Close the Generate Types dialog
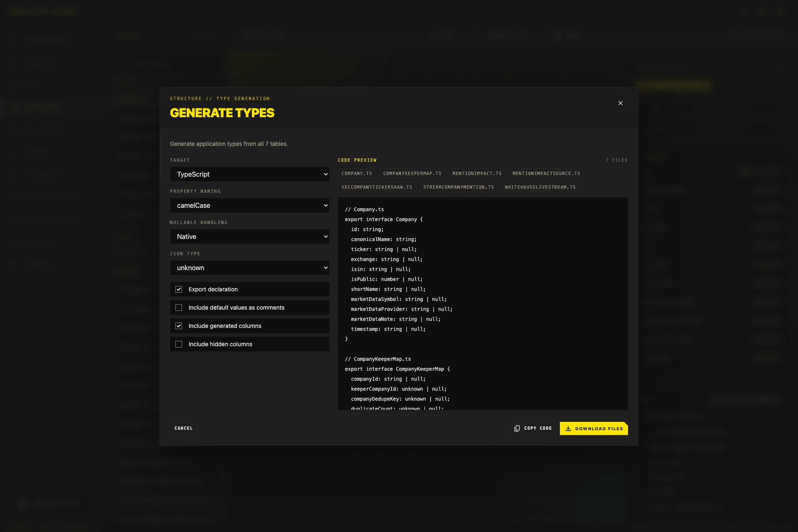 (x=620, y=103)
